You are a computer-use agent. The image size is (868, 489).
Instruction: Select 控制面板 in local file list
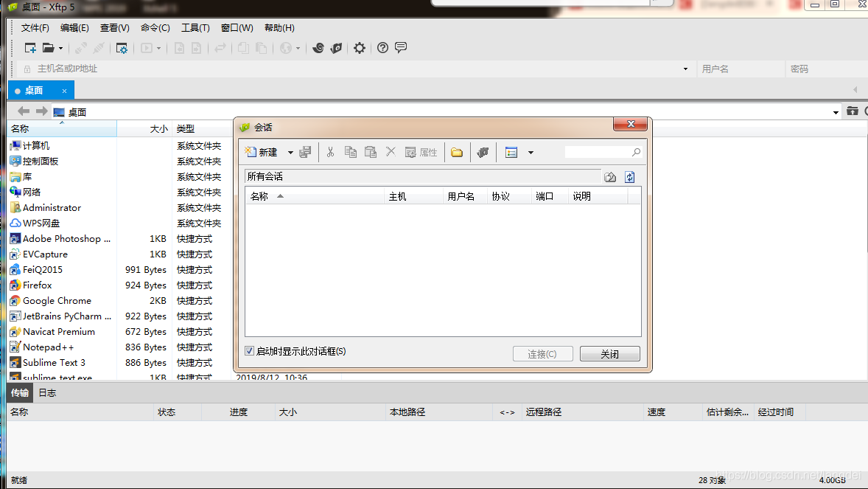click(41, 161)
